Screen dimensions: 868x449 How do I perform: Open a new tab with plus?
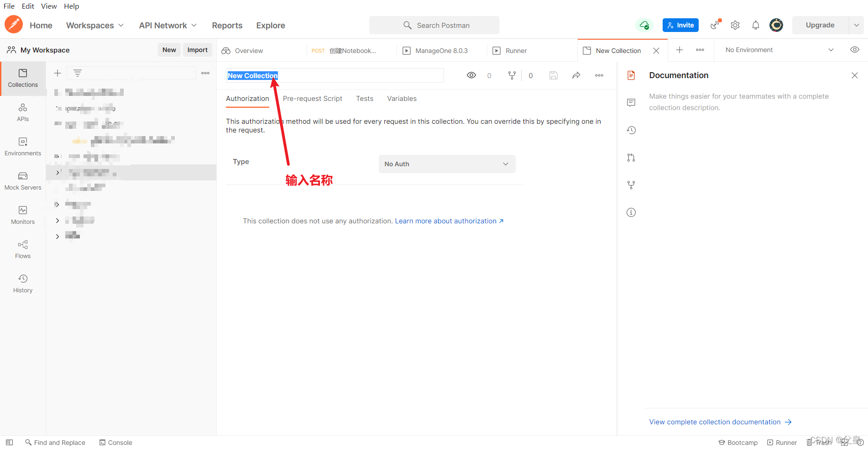[x=680, y=50]
